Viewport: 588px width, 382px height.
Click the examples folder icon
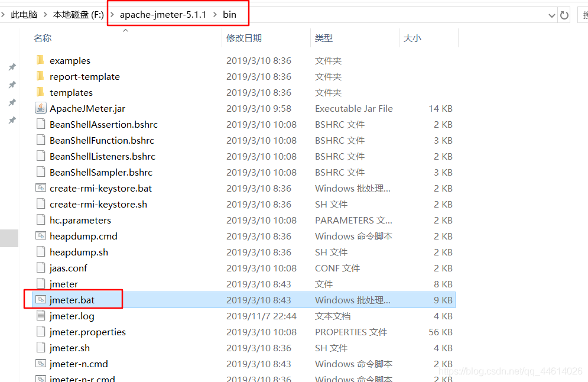point(41,60)
